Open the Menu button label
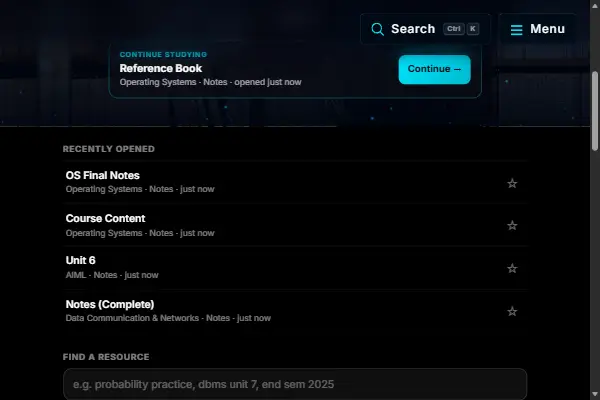This screenshot has height=400, width=600. tap(547, 29)
